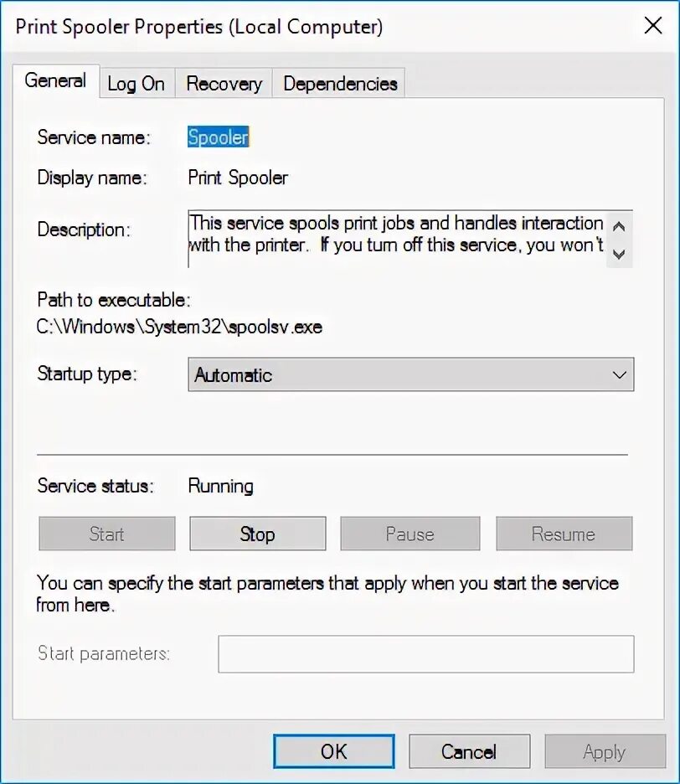Viewport: 680px width, 784px height.
Task: Click the Start parameters text field
Action: 426,654
